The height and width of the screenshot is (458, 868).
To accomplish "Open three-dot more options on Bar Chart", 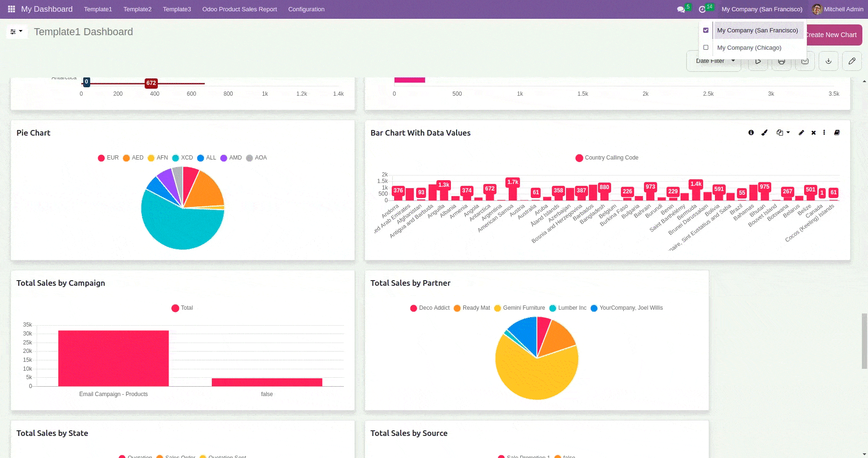I will click(824, 133).
